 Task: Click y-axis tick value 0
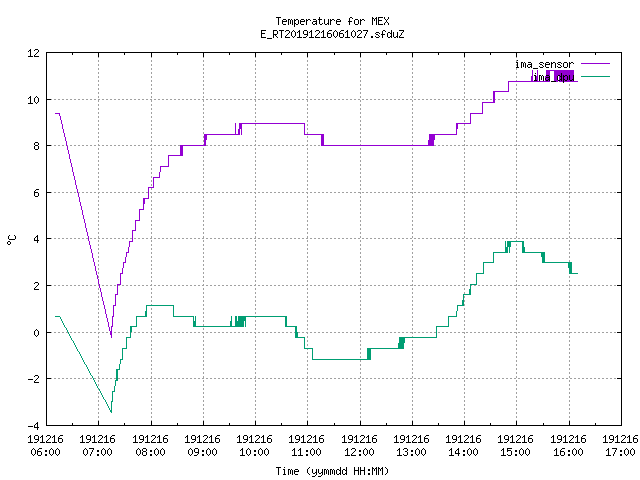(x=36, y=333)
